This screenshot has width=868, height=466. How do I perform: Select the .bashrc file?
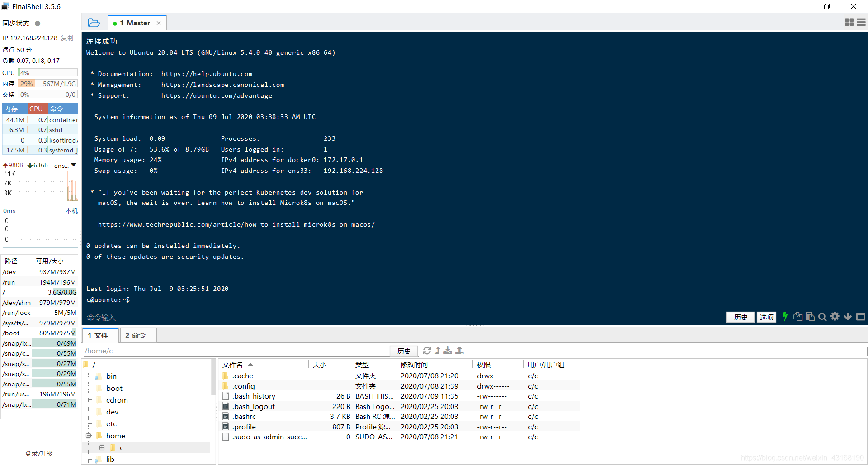pos(400,417)
